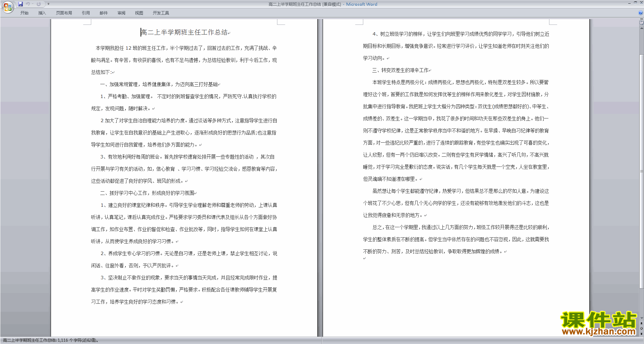644x344 pixels.
Task: Click the vertical scrollbar up arrow
Action: pos(641,28)
